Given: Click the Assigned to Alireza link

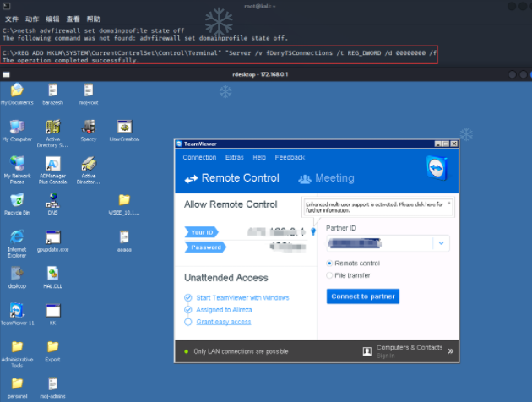Looking at the screenshot, I should pyautogui.click(x=224, y=310).
